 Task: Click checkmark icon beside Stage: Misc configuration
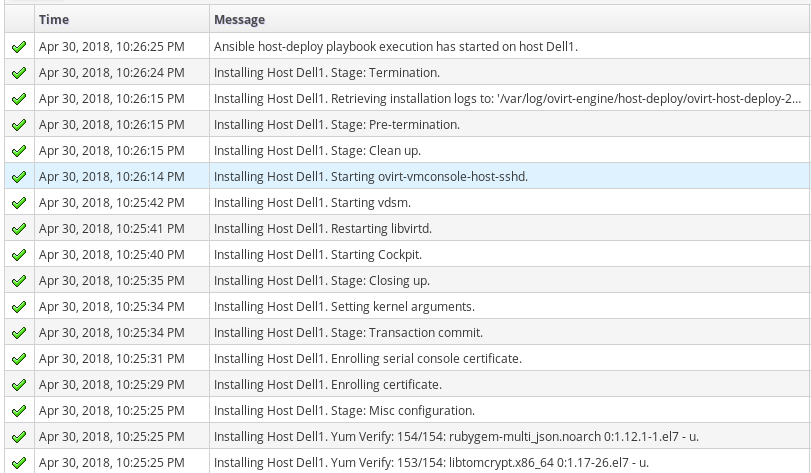click(19, 411)
